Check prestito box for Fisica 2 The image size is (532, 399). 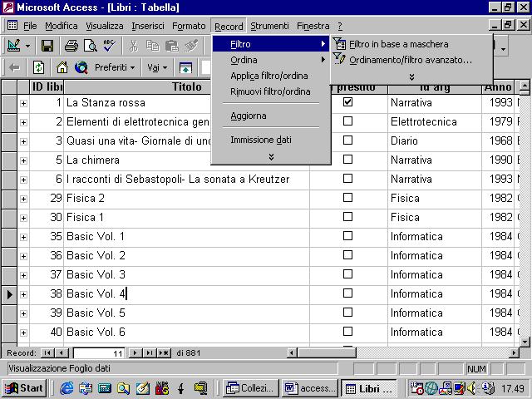[x=347, y=198]
